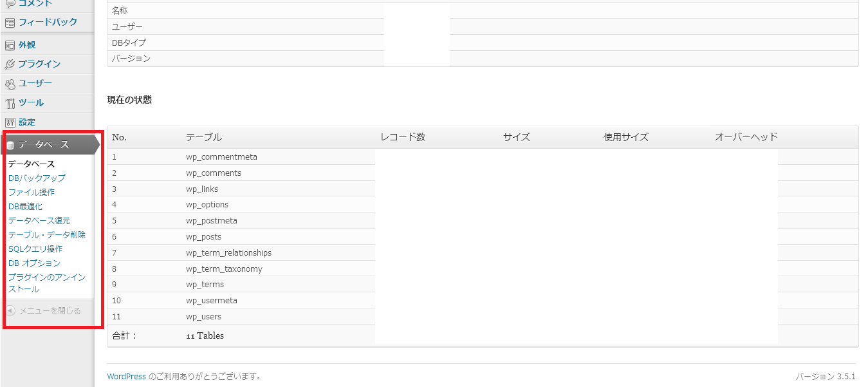
Task: Open SQLクエリ操作 link
Action: 35,249
